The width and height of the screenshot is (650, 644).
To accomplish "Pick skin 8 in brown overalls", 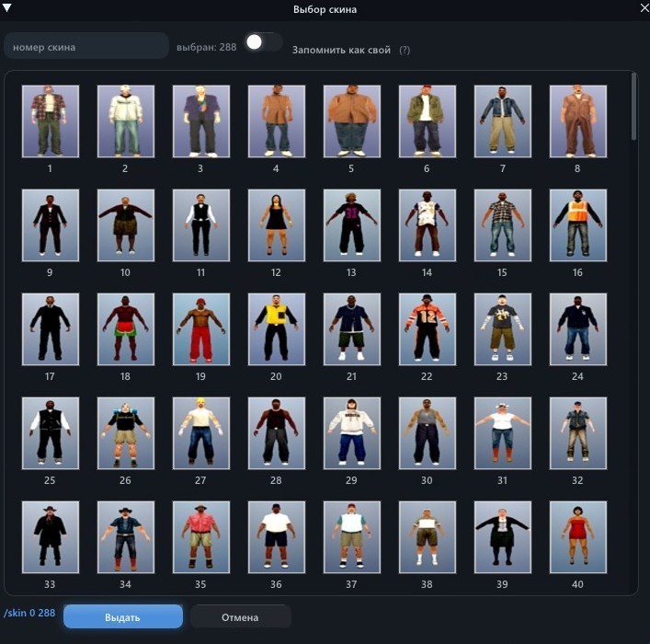I will [x=578, y=121].
